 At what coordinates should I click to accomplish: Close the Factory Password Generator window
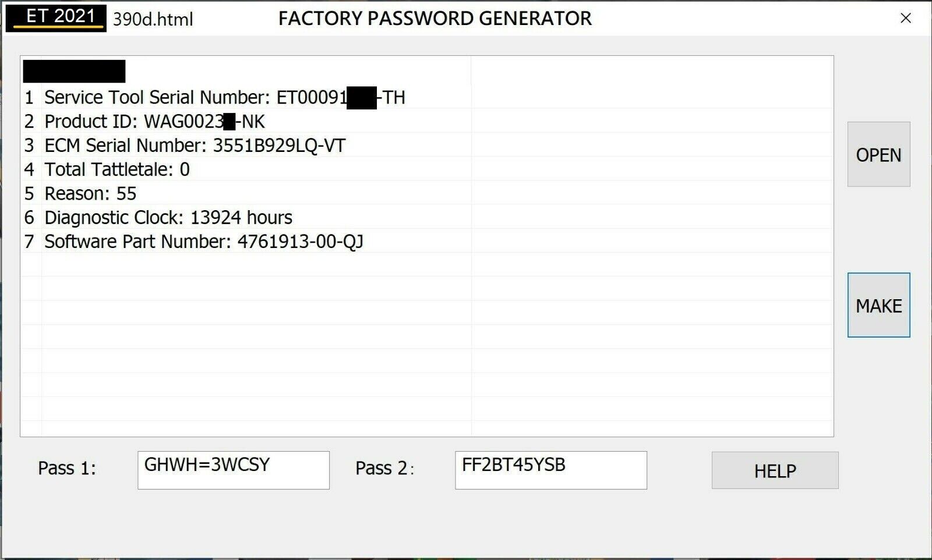(906, 18)
